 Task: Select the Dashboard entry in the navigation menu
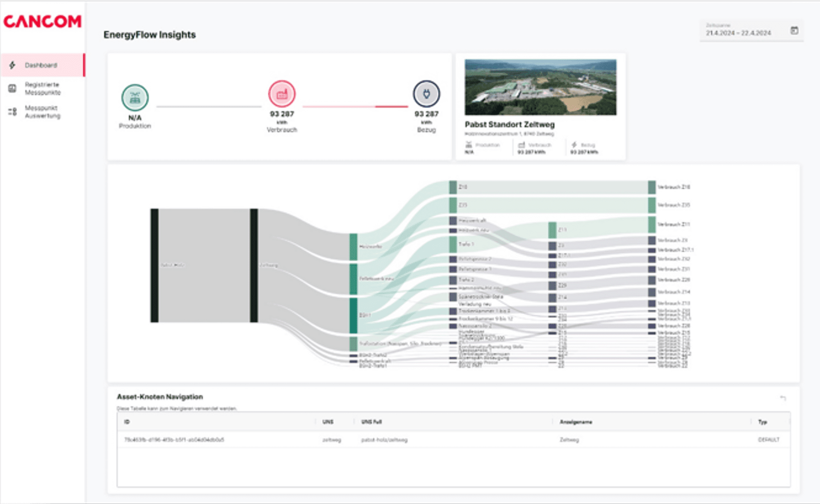point(41,65)
